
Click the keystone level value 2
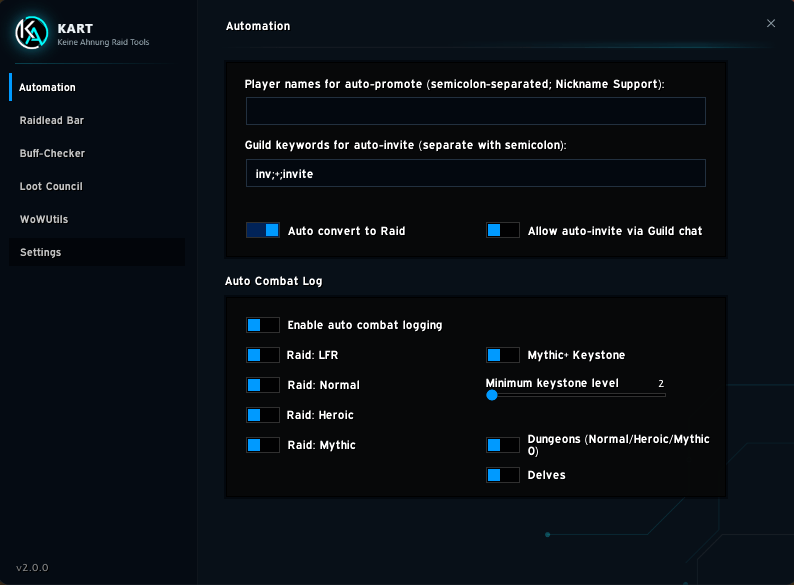tap(661, 383)
